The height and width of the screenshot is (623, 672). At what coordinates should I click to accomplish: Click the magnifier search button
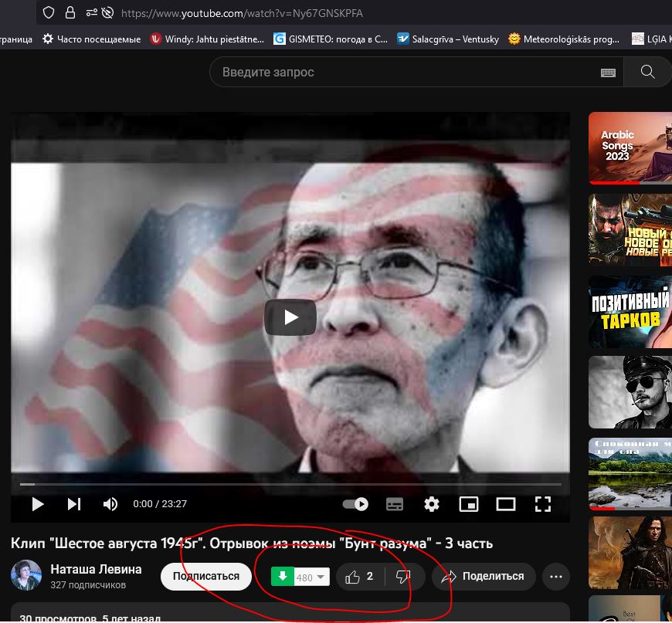click(x=647, y=72)
